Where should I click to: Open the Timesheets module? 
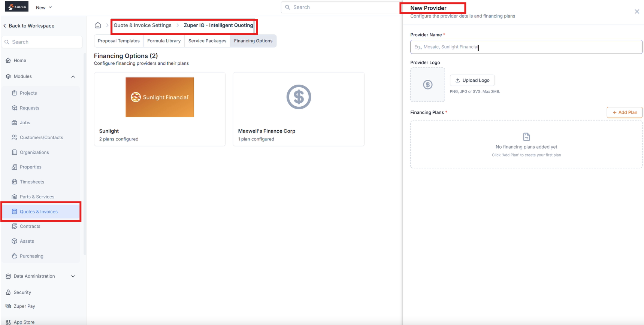point(32,182)
